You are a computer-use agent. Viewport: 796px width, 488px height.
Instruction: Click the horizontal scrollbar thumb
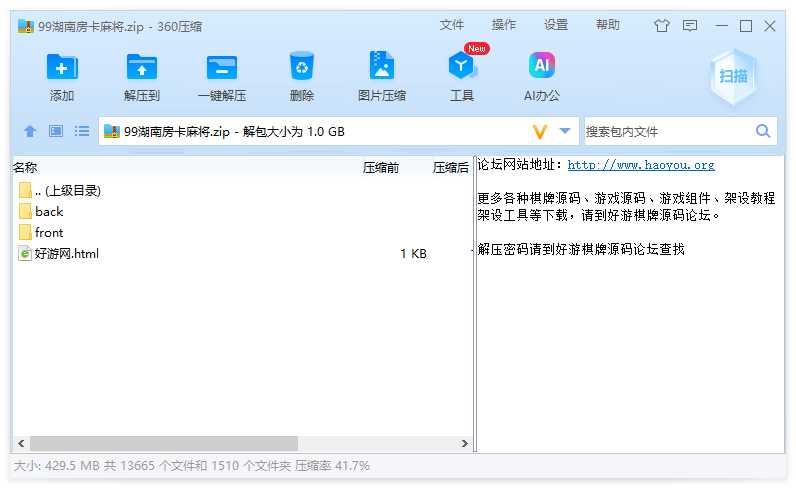164,443
